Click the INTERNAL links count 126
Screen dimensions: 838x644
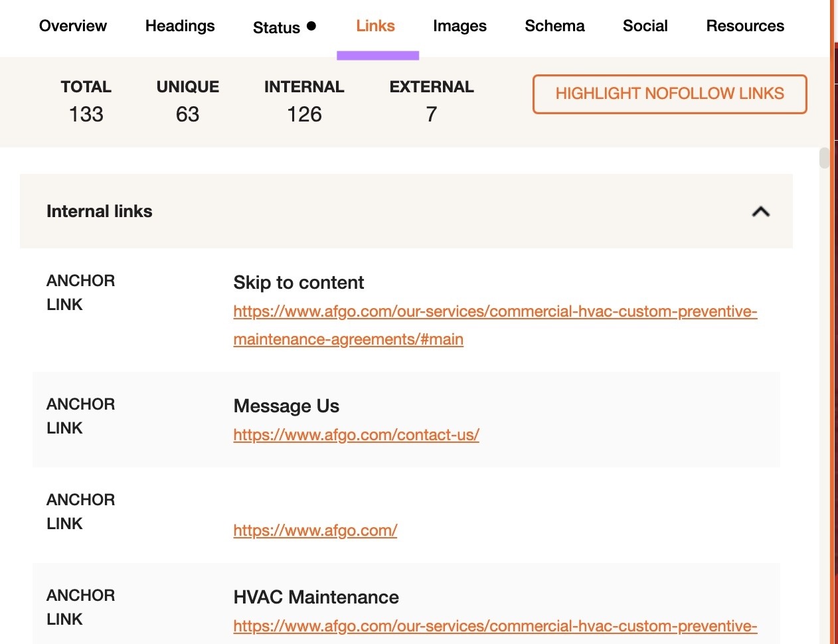coord(303,114)
